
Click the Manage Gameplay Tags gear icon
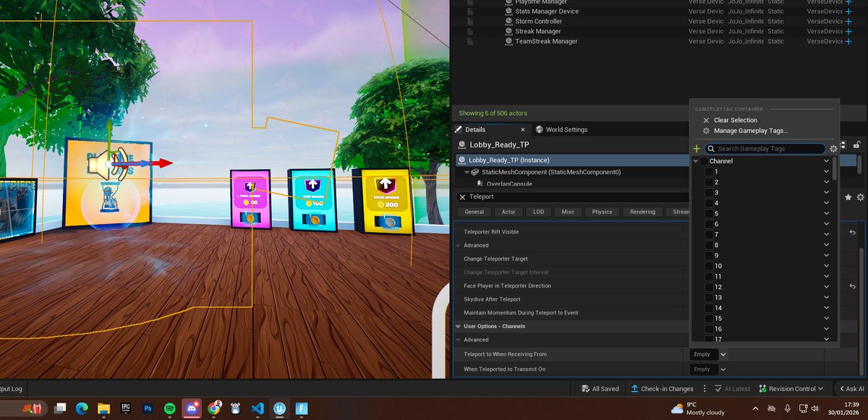707,131
